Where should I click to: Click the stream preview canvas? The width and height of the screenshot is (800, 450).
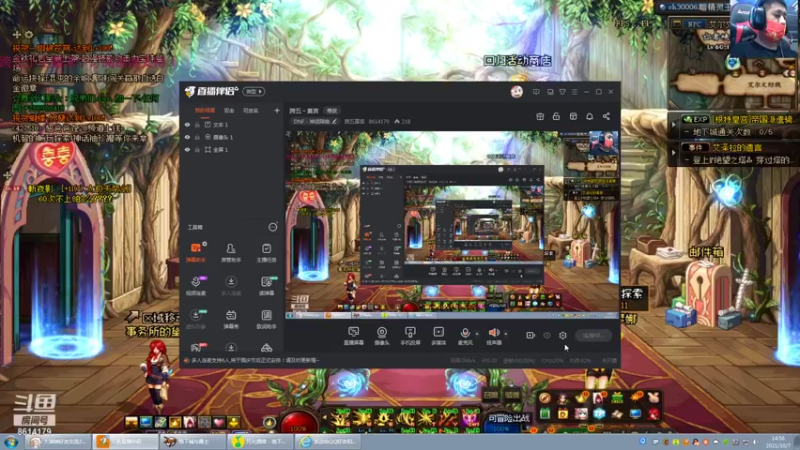click(452, 225)
